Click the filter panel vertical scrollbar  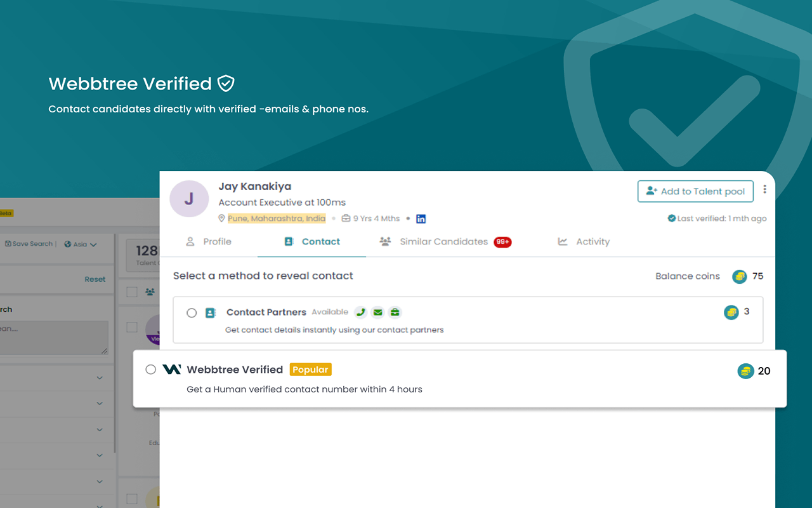point(115,343)
